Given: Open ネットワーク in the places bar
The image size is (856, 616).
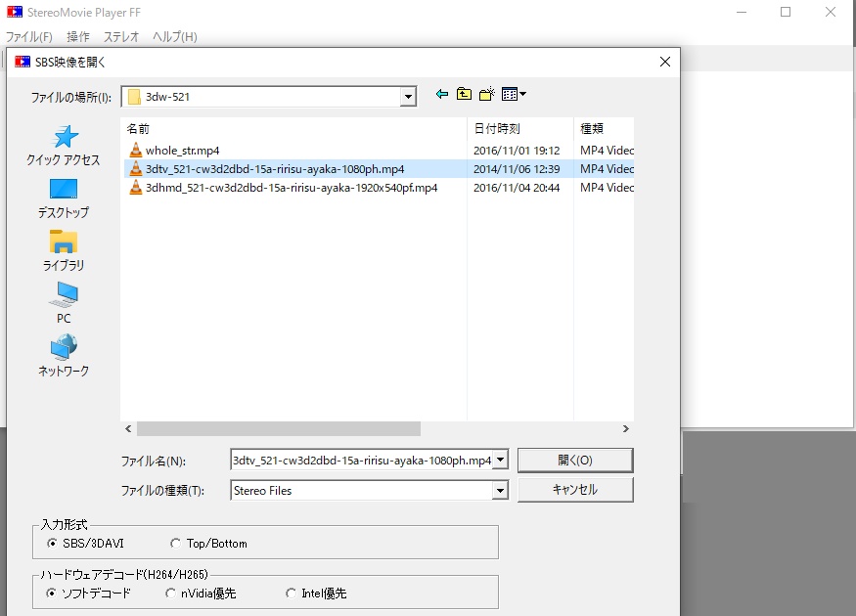Looking at the screenshot, I should (64, 356).
